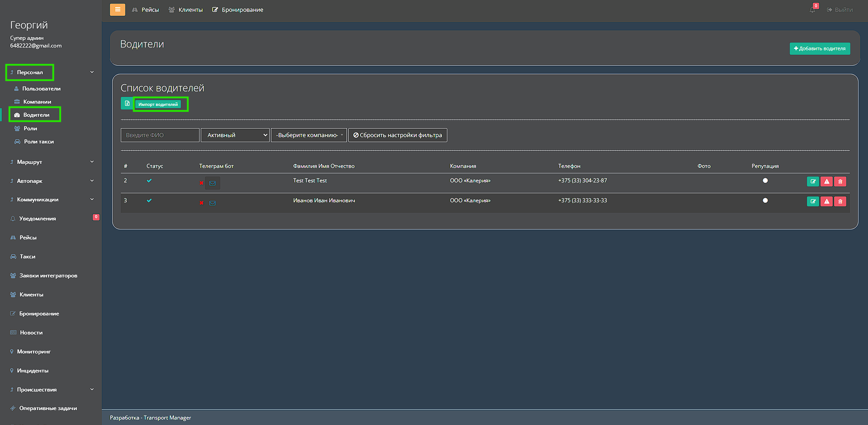The width and height of the screenshot is (868, 425).
Task: Click the trash icon for Иванов Иван Иванович
Action: [840, 201]
